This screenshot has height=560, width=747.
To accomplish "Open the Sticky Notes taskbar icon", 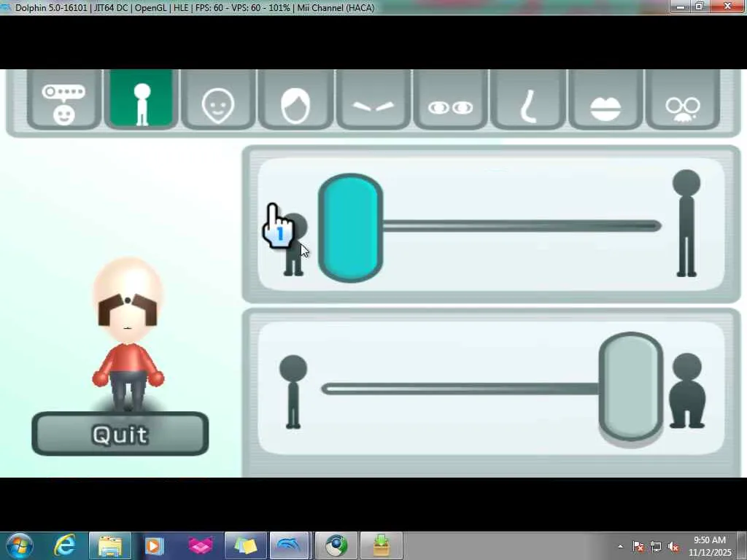I will tap(245, 545).
